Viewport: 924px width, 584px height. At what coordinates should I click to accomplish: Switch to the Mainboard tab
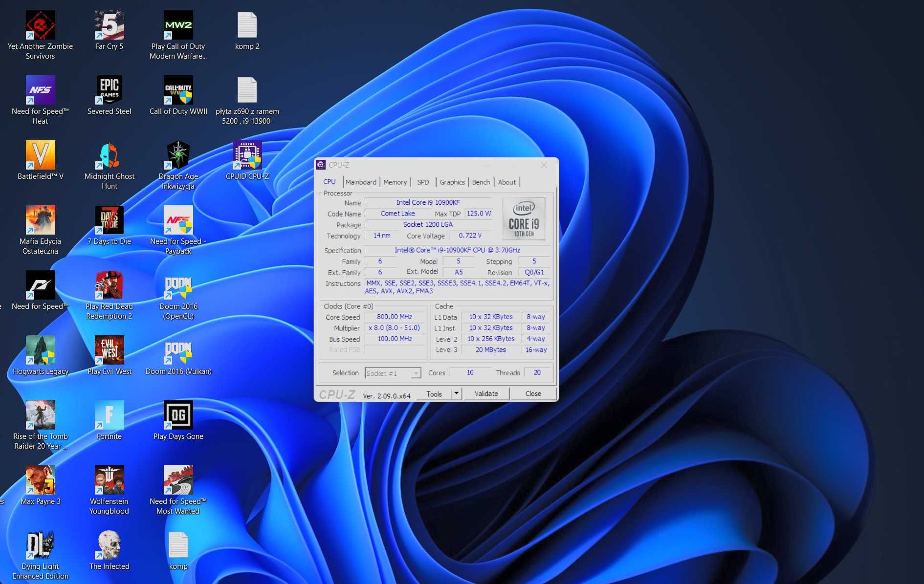361,182
